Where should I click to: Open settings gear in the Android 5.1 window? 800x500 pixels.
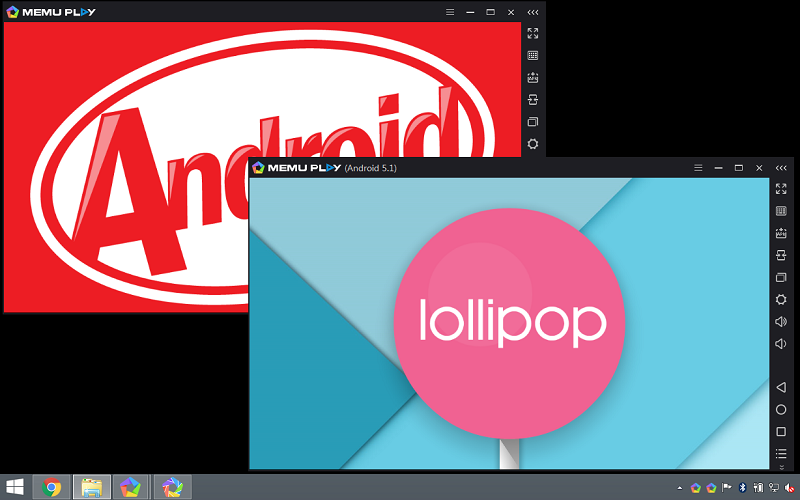point(781,299)
